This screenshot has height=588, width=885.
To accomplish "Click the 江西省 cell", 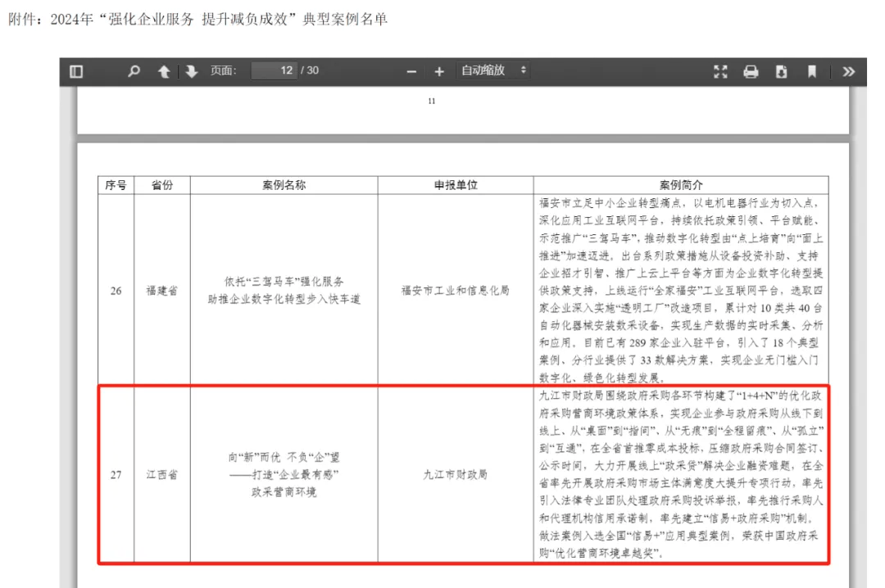I will click(x=162, y=474).
